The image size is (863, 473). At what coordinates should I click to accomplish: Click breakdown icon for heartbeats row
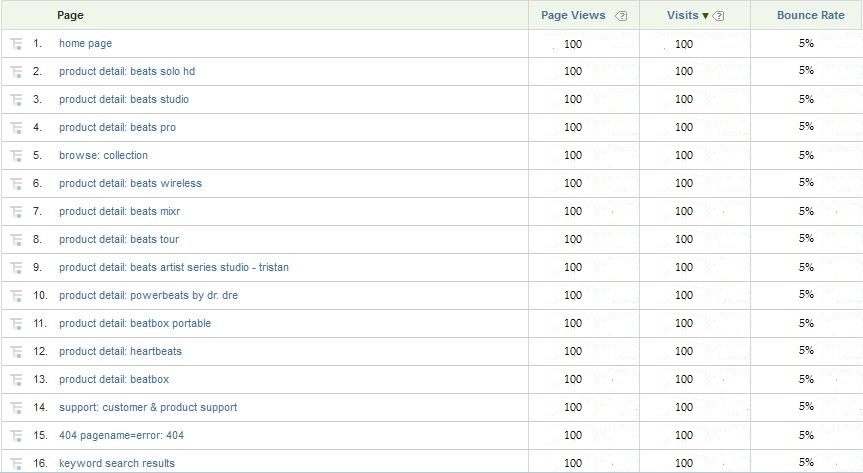click(x=16, y=352)
